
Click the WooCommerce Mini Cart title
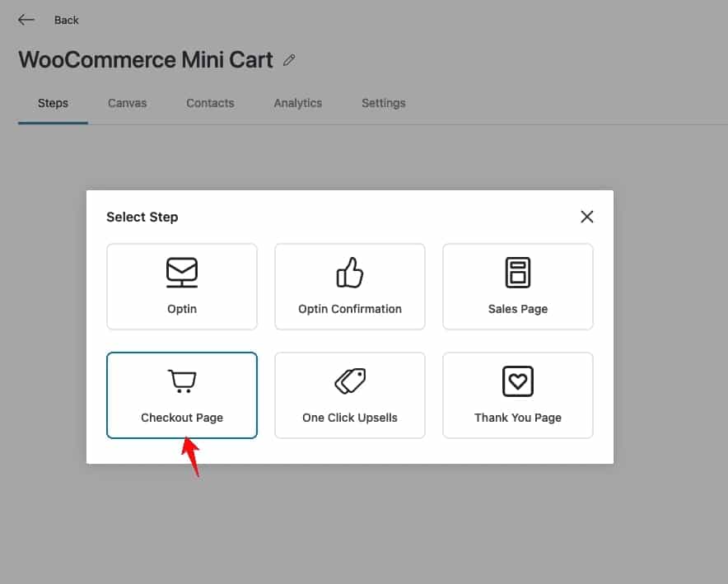146,60
